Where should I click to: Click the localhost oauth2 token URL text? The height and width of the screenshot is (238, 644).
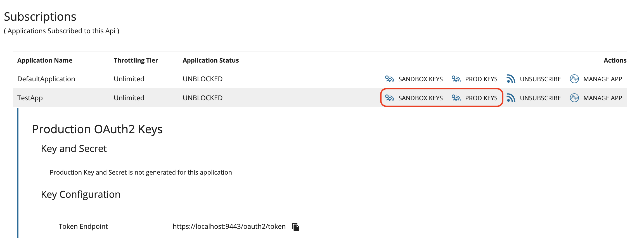[229, 227]
